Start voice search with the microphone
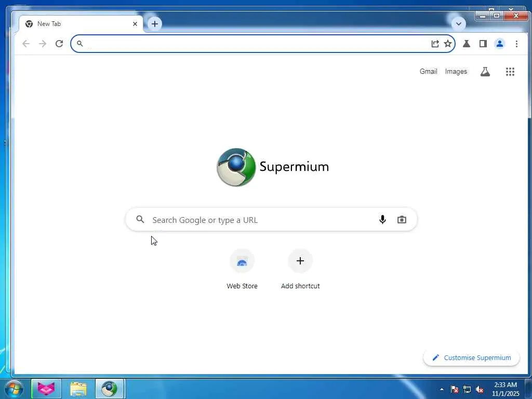 coord(382,220)
